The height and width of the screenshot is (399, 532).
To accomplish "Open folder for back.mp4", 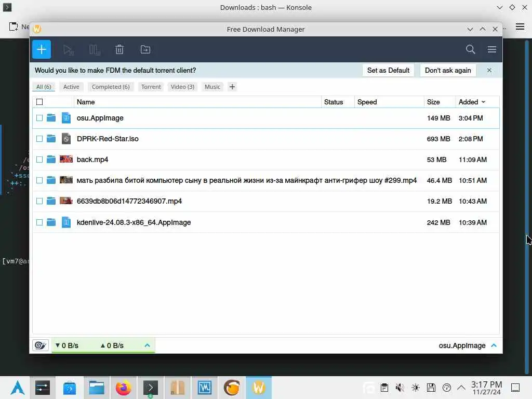I will pos(51,159).
